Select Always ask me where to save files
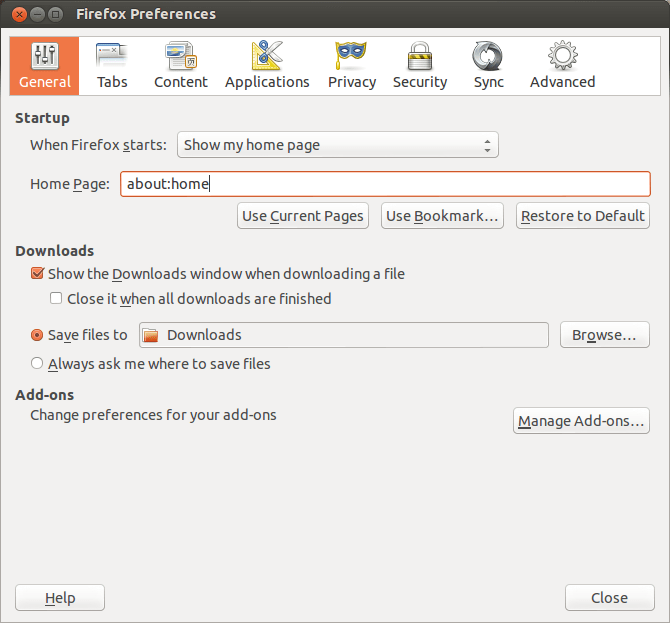670x623 pixels. pos(37,363)
